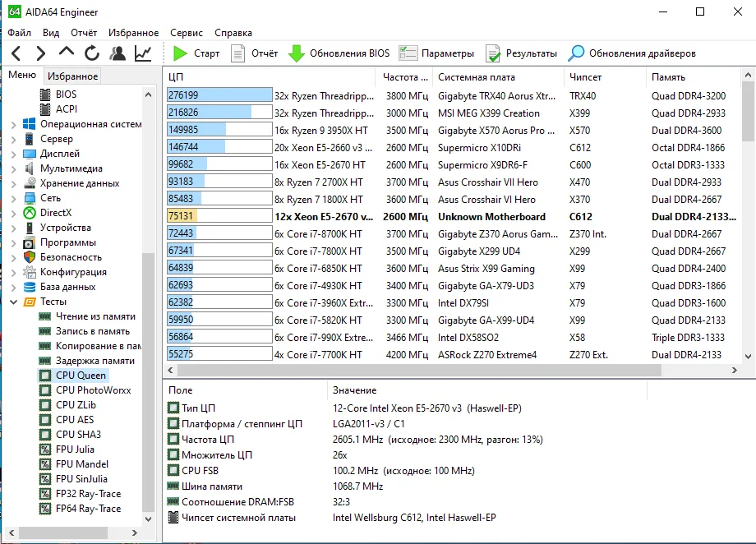Screen dimensions: 756x544
Task: Click the FPU SinJulia test icon
Action: 45,479
